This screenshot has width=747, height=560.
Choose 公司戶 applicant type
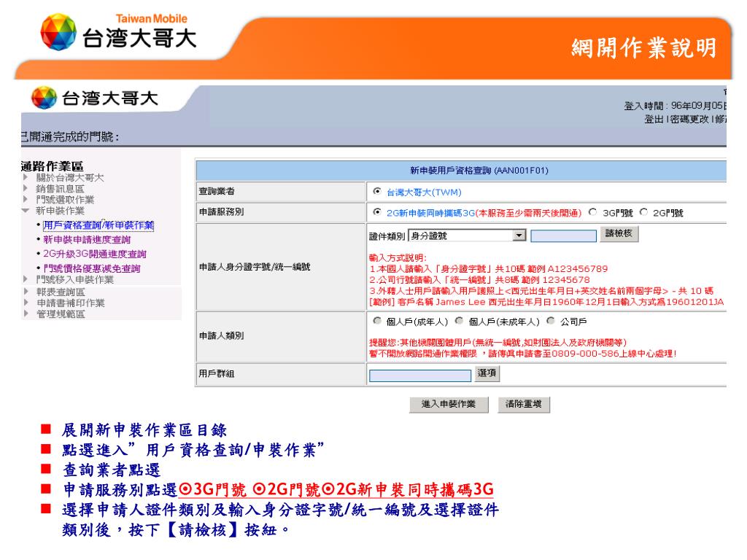point(551,321)
